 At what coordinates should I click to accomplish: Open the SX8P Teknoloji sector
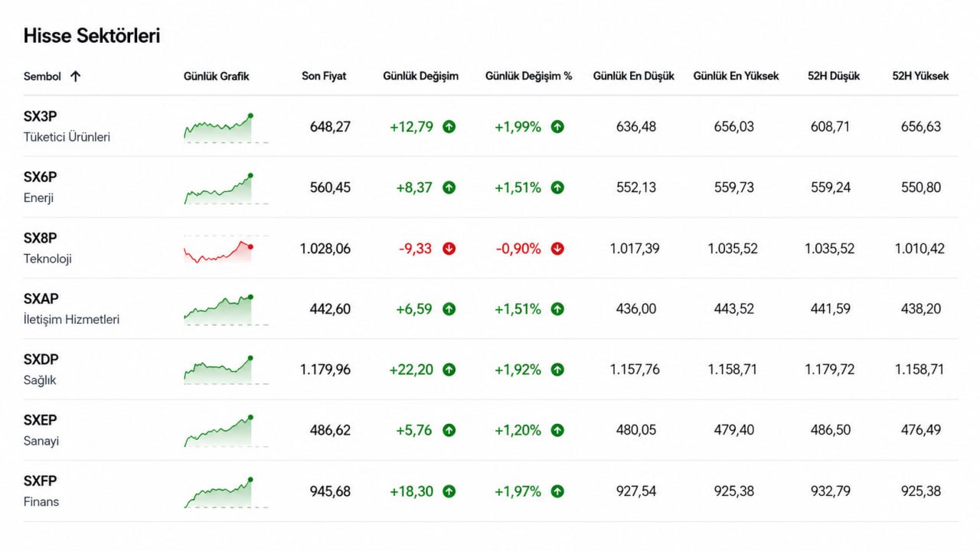coord(47,248)
